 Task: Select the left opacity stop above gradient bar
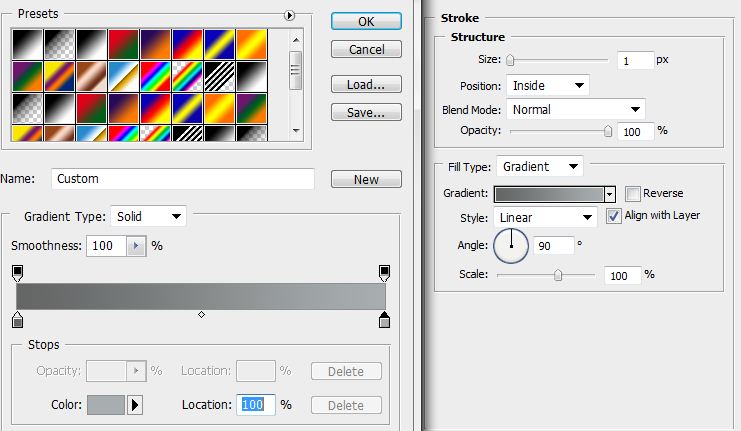tap(17, 273)
